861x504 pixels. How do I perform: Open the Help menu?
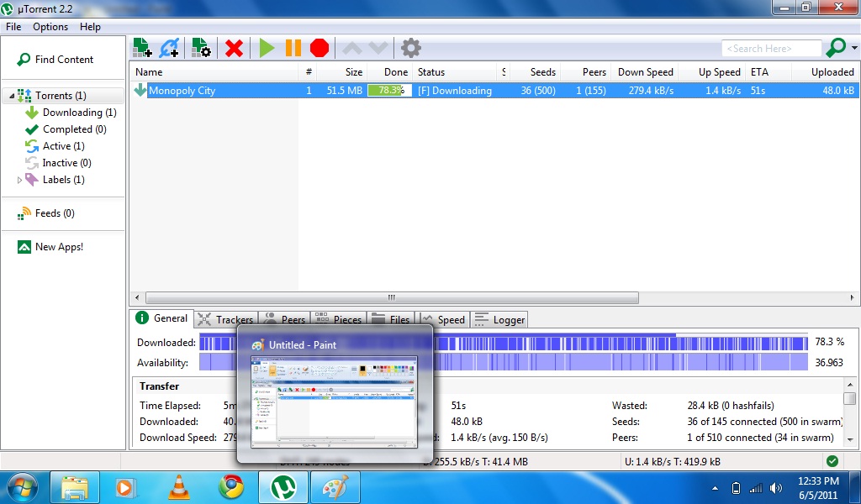pyautogui.click(x=90, y=26)
